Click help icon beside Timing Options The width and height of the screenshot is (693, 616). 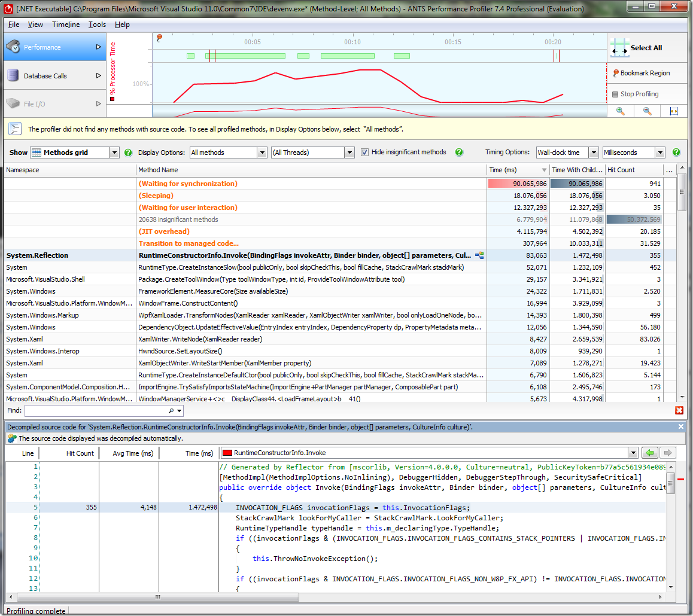676,152
